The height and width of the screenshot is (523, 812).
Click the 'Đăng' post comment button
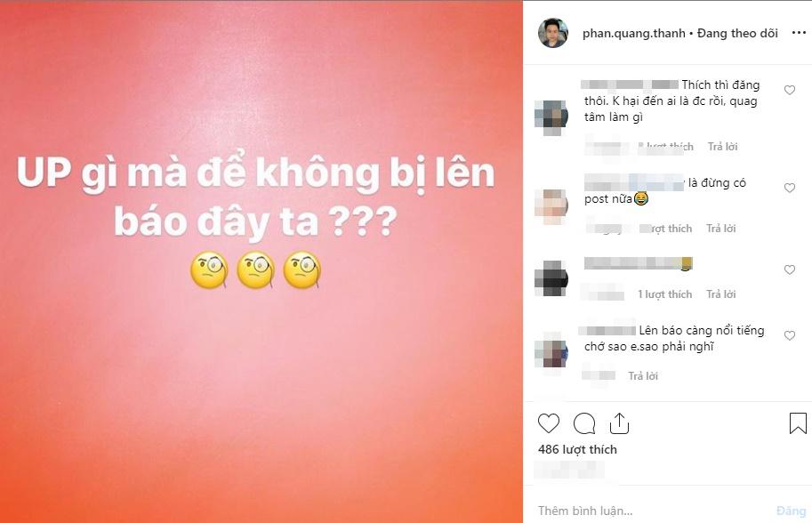pos(792,511)
